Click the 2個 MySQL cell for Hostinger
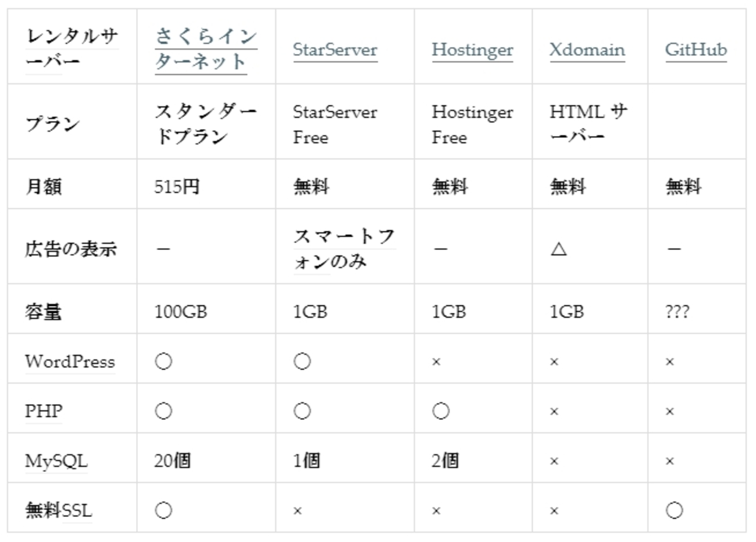Viewport: 756px width, 542px height. pyautogui.click(x=445, y=461)
